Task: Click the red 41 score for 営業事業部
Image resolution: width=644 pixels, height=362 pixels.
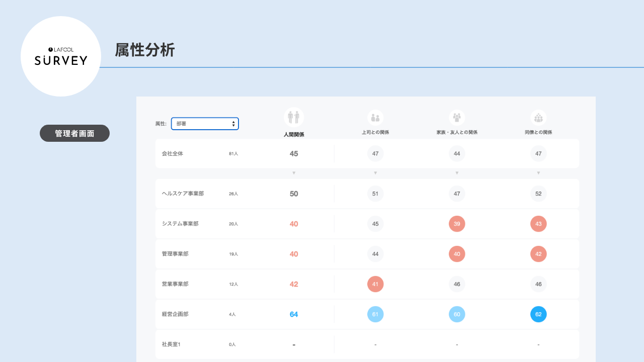Action: click(375, 284)
